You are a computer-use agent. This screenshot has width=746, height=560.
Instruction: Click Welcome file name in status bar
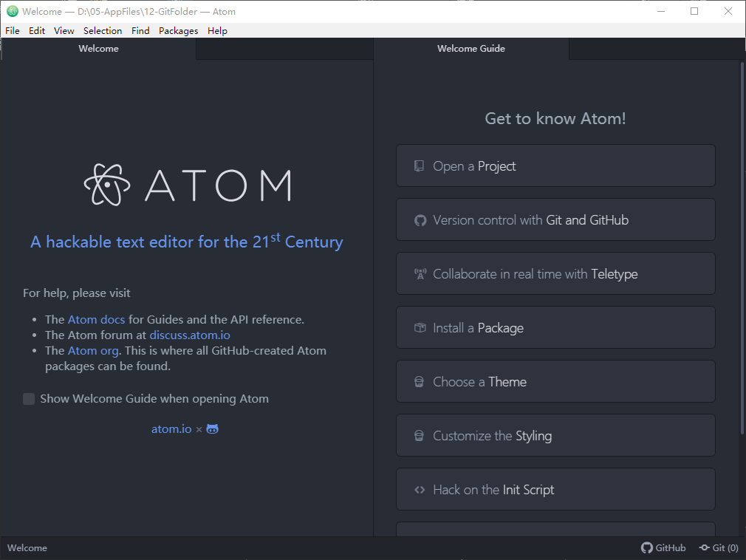tap(27, 547)
